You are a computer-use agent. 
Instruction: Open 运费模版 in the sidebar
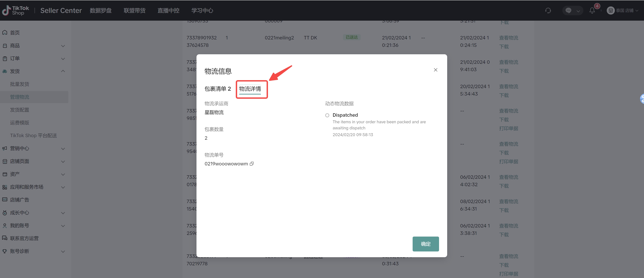[19, 123]
